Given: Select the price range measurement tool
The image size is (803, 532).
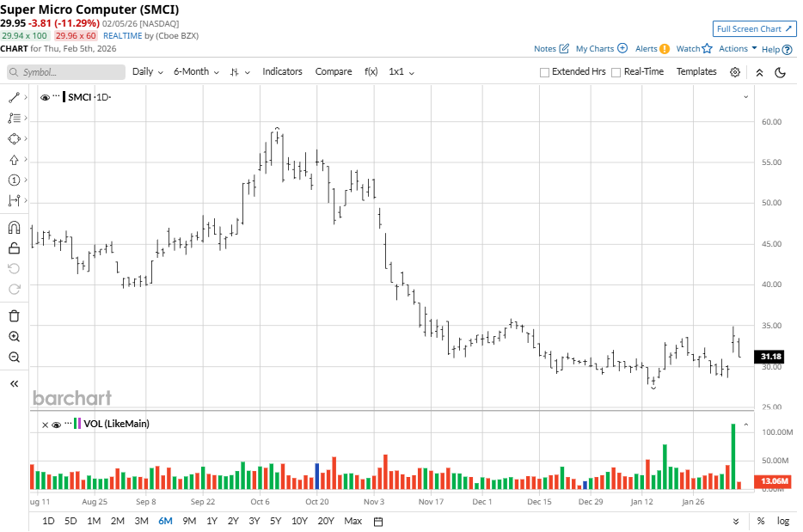Looking at the screenshot, I should [x=14, y=201].
